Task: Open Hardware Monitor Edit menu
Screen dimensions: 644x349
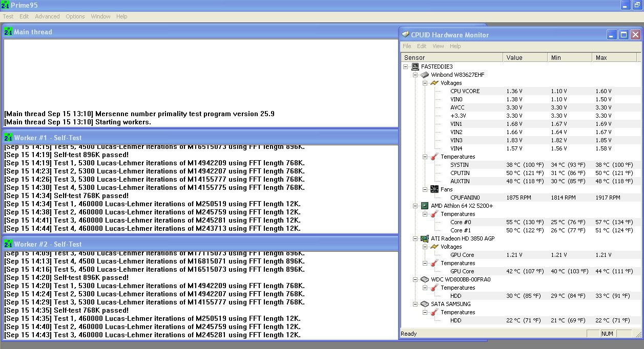Action: pos(422,46)
